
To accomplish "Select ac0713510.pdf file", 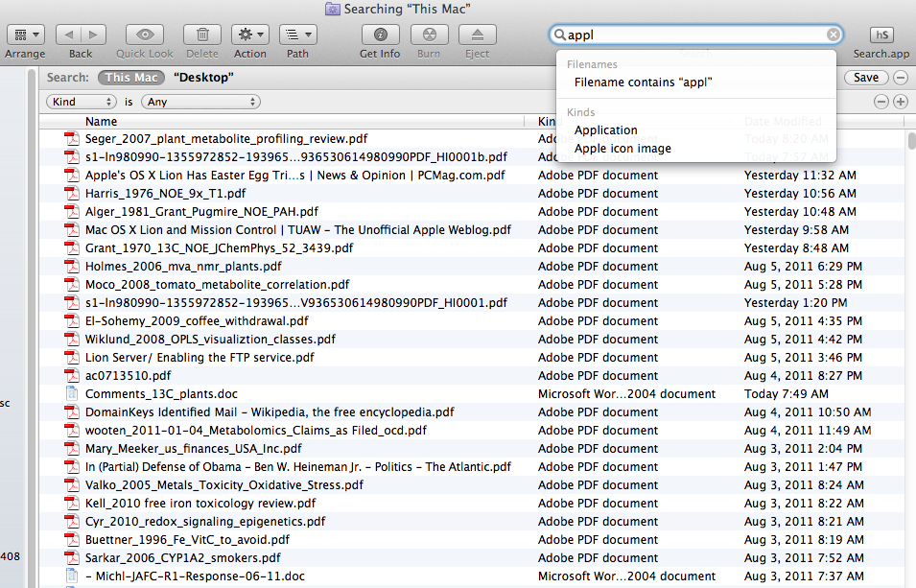I will pyautogui.click(x=128, y=376).
